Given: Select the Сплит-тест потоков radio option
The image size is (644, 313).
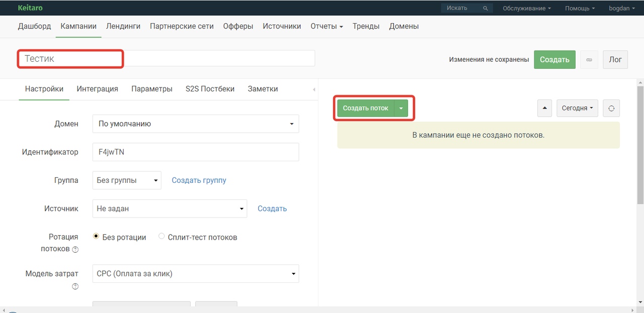Looking at the screenshot, I should tap(162, 236).
